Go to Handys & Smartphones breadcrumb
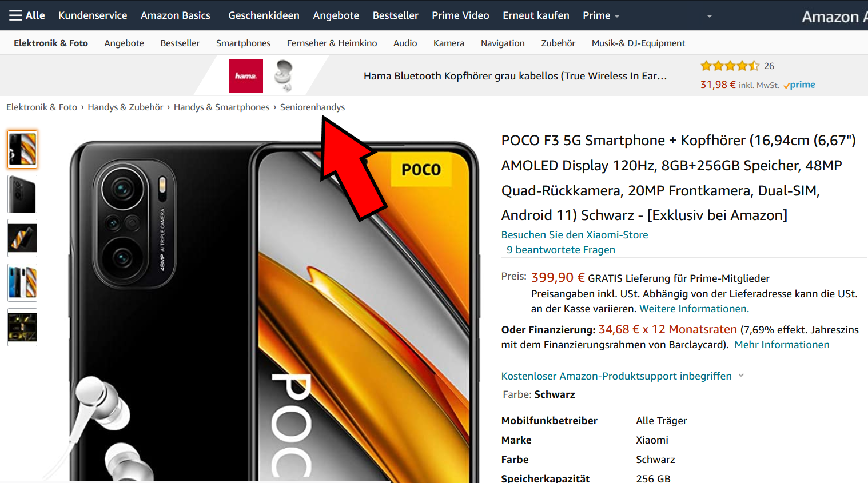 click(x=221, y=107)
